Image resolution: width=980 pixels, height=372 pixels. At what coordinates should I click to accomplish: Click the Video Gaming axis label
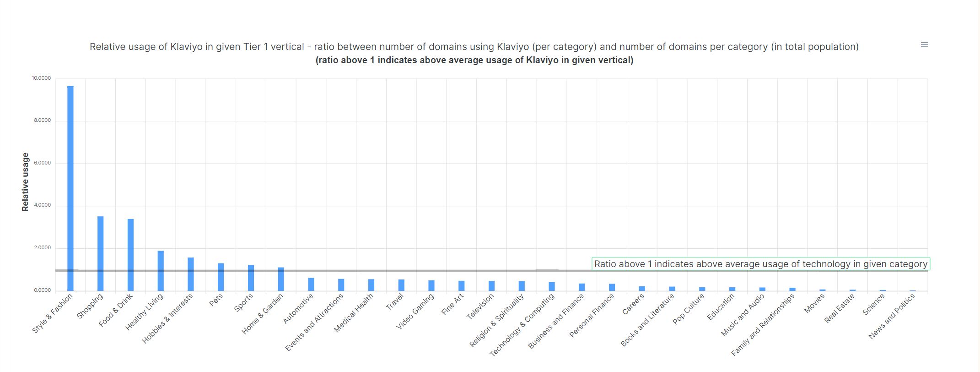(x=415, y=312)
